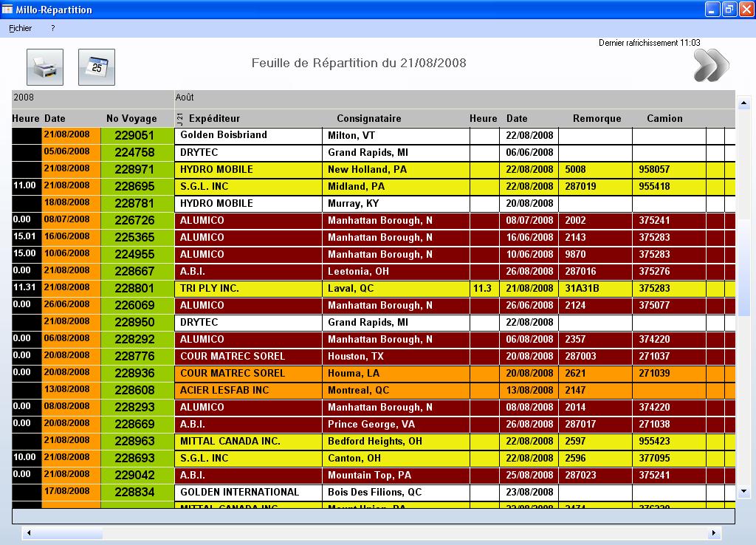Click truck number 955418
756x545 pixels.
[x=669, y=186]
